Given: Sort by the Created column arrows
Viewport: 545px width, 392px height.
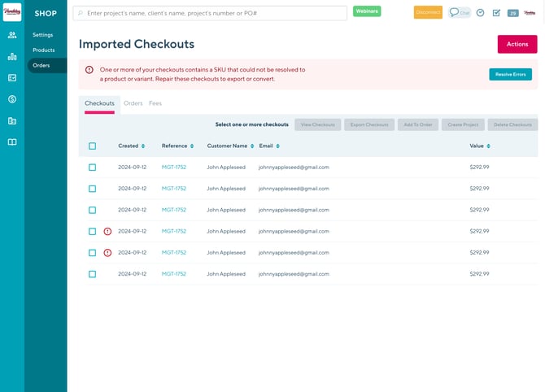Looking at the screenshot, I should pos(143,146).
